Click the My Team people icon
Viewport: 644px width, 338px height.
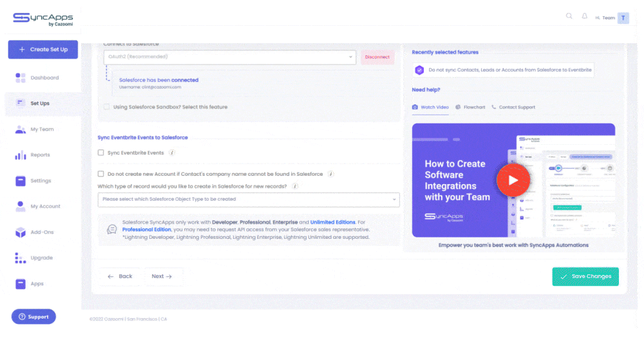tap(21, 129)
